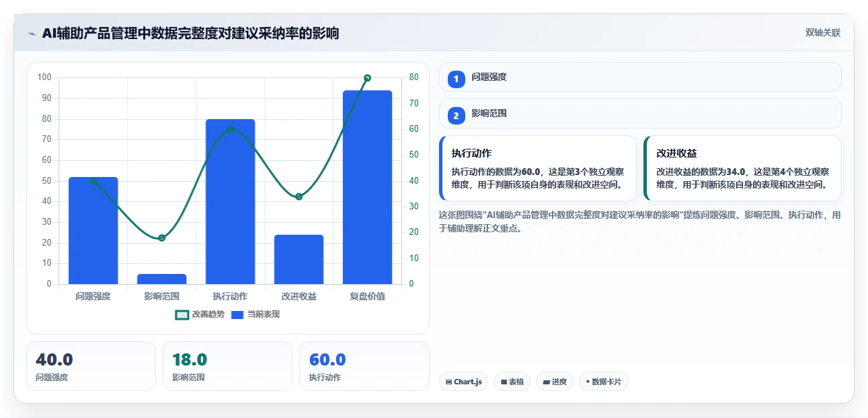Click the trend line point above 改进收益
868x418 pixels.
299,197
